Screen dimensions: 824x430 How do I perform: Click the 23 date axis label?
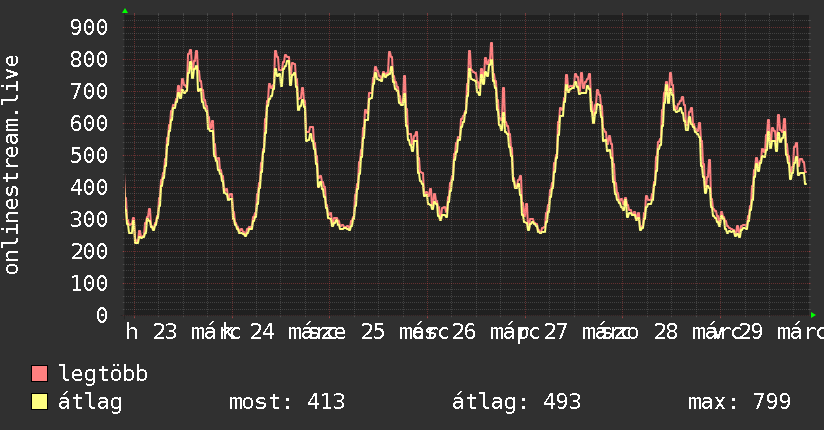pos(165,332)
